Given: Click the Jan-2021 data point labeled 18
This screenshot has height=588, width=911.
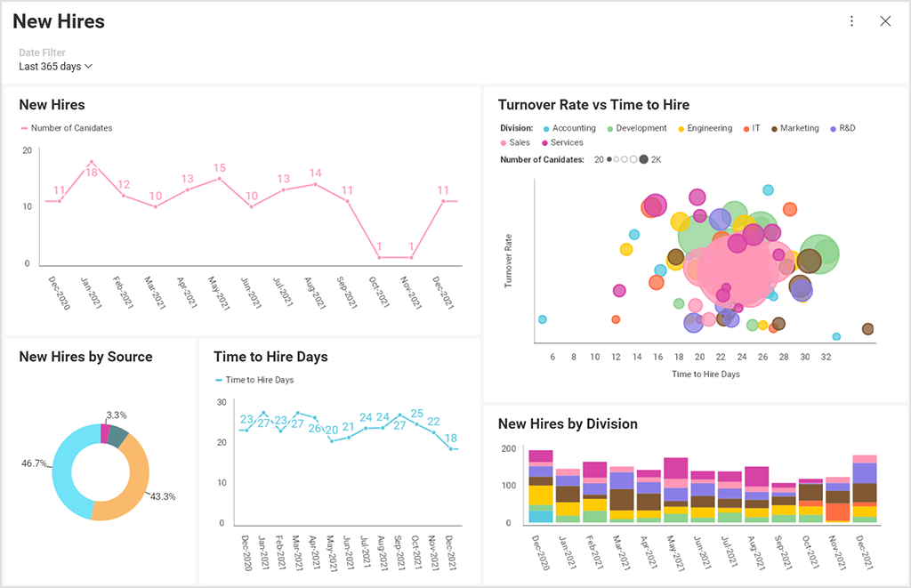Looking at the screenshot, I should [92, 162].
